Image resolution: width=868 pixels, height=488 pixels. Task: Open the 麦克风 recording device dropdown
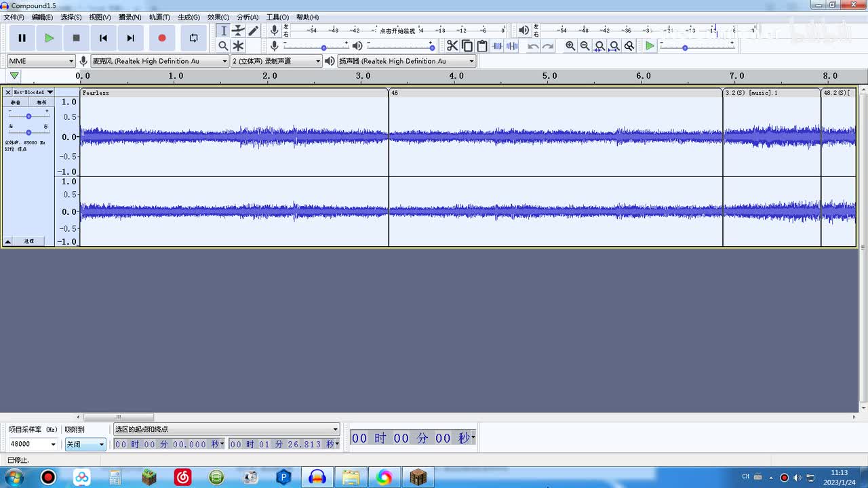(x=160, y=61)
